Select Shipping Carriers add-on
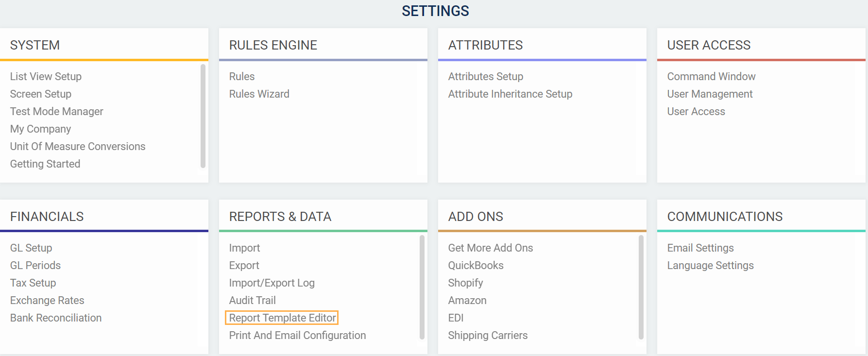Screen dimensions: 868x356 [x=488, y=335]
